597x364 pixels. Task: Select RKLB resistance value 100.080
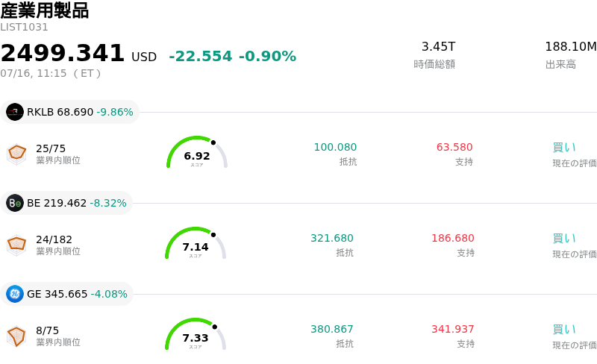point(335,147)
